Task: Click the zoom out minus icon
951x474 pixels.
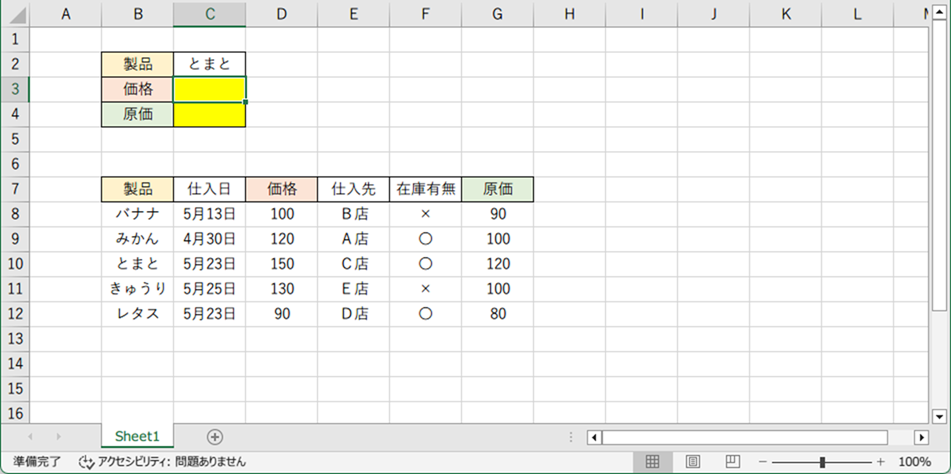Action: [x=762, y=462]
